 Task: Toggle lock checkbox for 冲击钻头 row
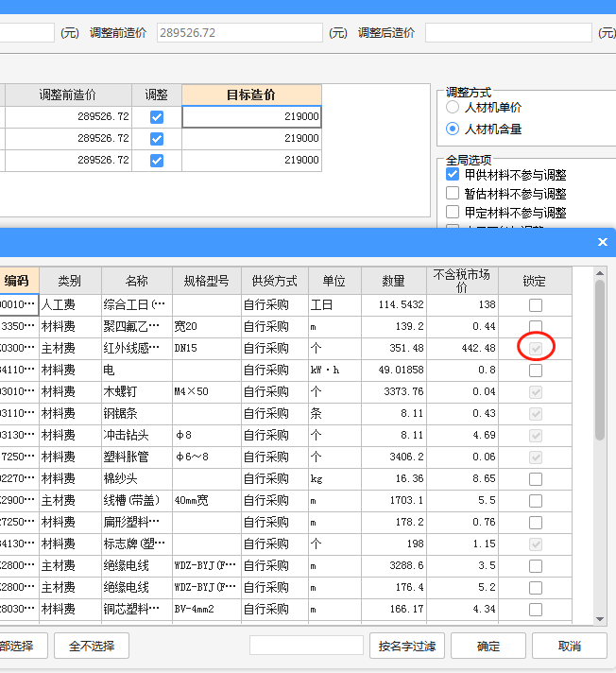point(536,435)
